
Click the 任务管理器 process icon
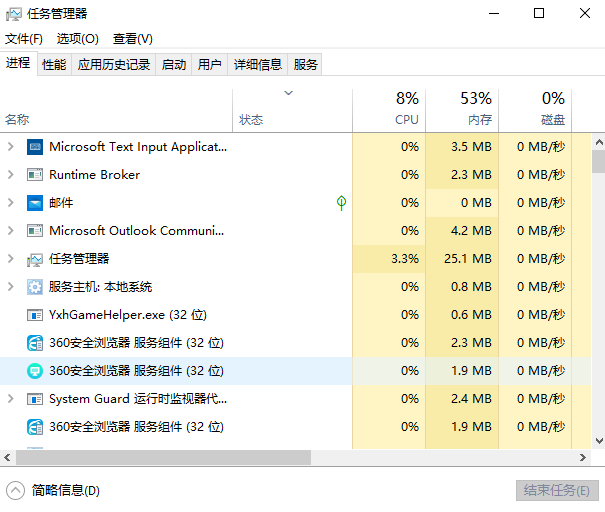pos(35,259)
